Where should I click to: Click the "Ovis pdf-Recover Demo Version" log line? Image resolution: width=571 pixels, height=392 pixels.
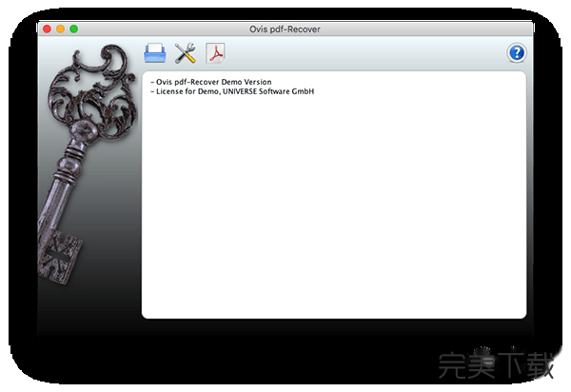coord(211,83)
